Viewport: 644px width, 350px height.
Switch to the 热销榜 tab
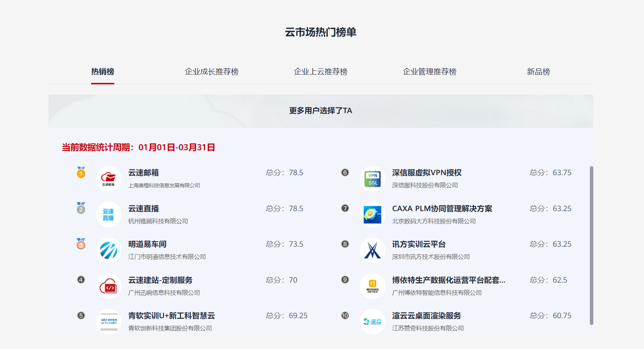[x=103, y=72]
